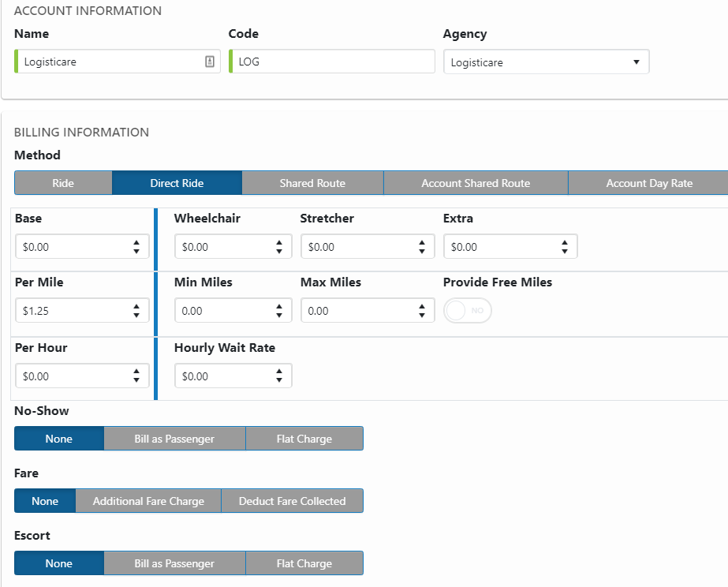Choose Additional Fare Charge option
Image resolution: width=728 pixels, height=587 pixels.
pyautogui.click(x=148, y=501)
